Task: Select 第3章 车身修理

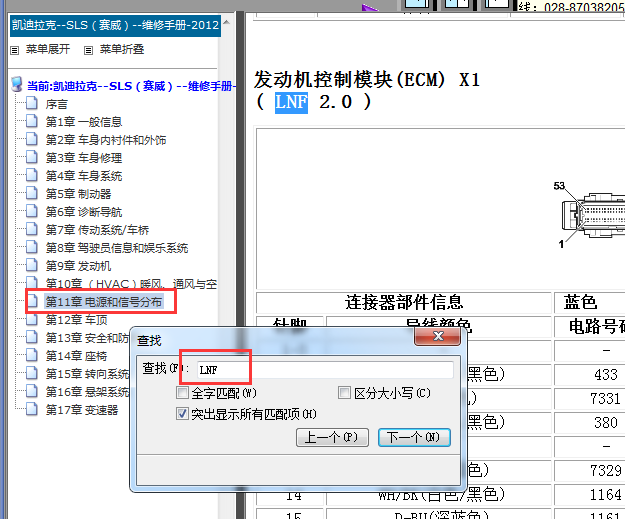Action: (84, 158)
